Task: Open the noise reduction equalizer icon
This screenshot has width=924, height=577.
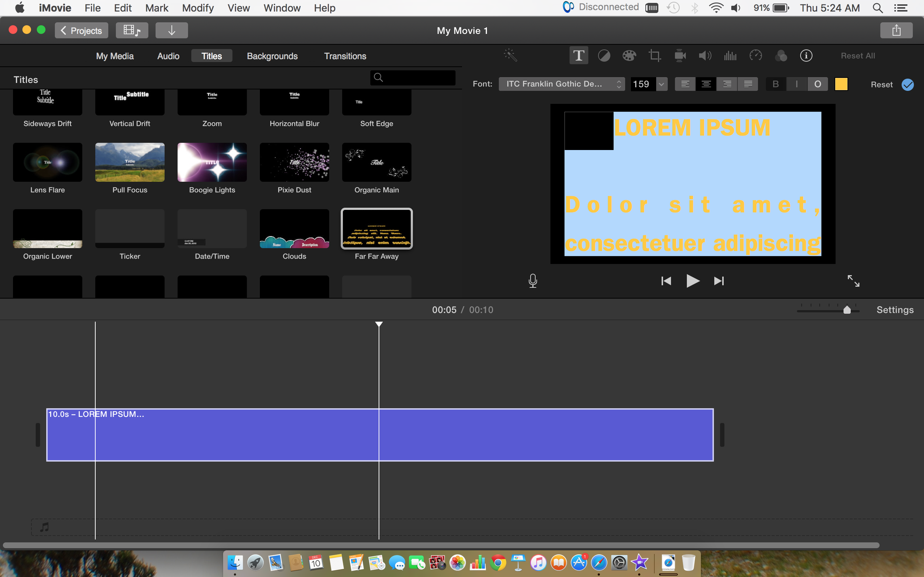Action: click(x=730, y=56)
